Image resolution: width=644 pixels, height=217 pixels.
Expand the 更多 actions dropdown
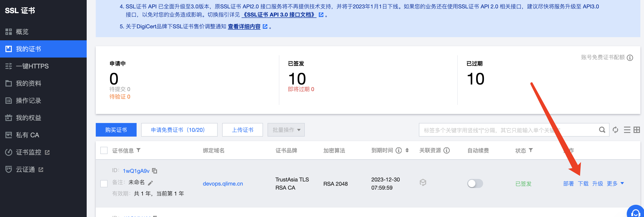click(x=615, y=183)
